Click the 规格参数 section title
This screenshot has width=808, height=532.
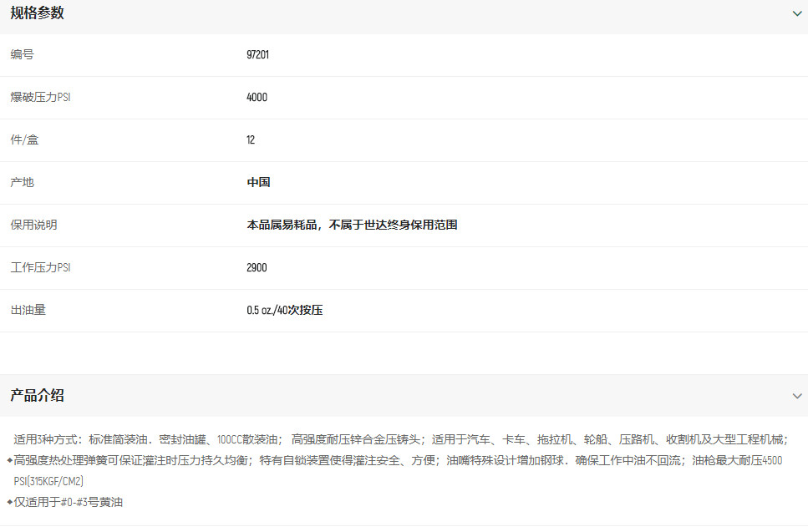(x=37, y=13)
